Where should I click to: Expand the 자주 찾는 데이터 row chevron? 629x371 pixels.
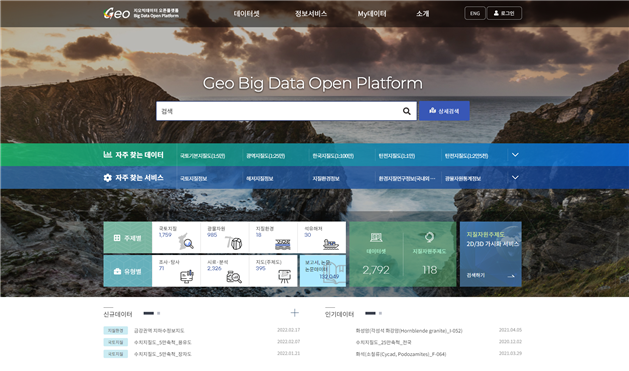[x=515, y=155]
